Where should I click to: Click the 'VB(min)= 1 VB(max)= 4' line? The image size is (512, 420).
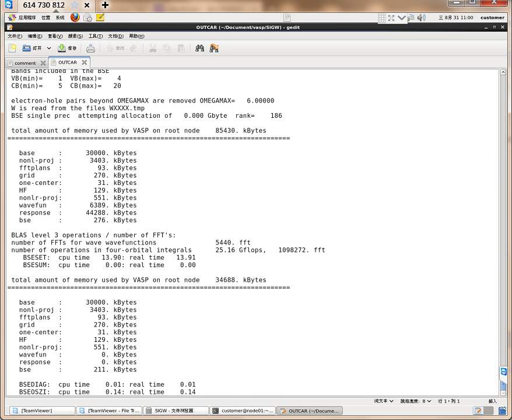tap(66, 78)
